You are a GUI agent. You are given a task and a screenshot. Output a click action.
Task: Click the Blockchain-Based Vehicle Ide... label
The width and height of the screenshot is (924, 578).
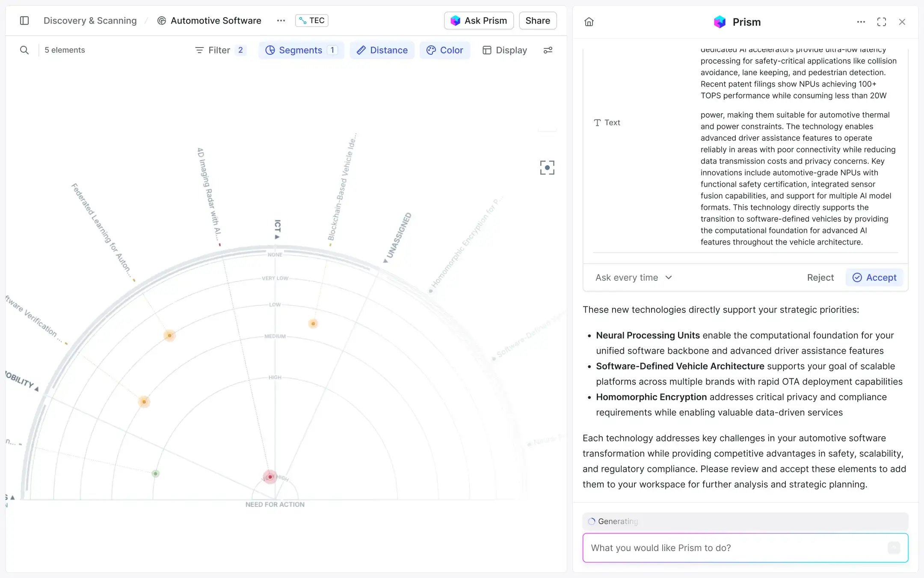342,187
